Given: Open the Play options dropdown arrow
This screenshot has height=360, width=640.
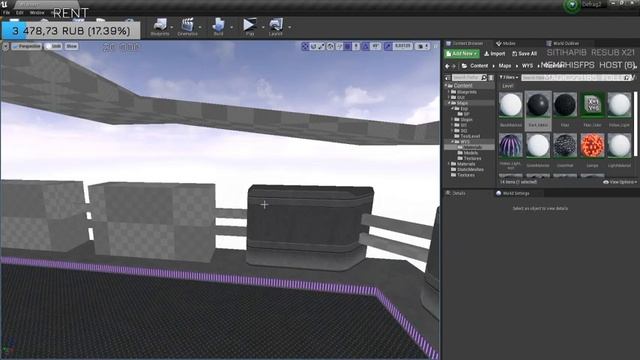Looking at the screenshot, I should (x=262, y=27).
